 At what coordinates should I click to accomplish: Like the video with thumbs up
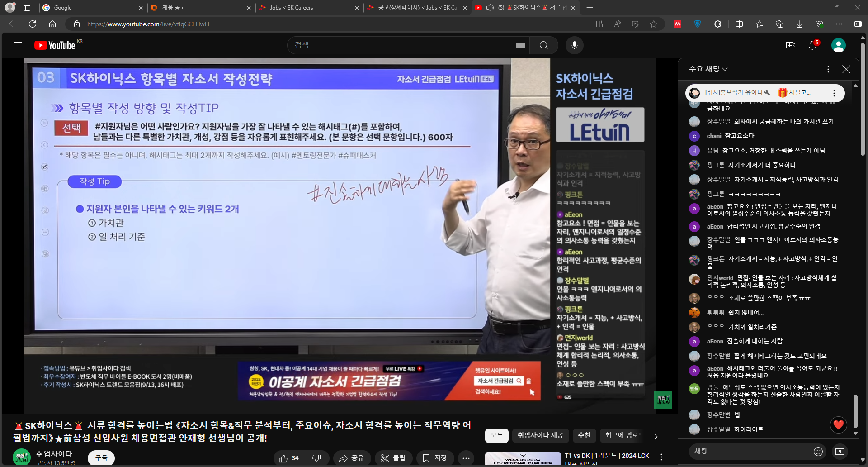point(289,458)
